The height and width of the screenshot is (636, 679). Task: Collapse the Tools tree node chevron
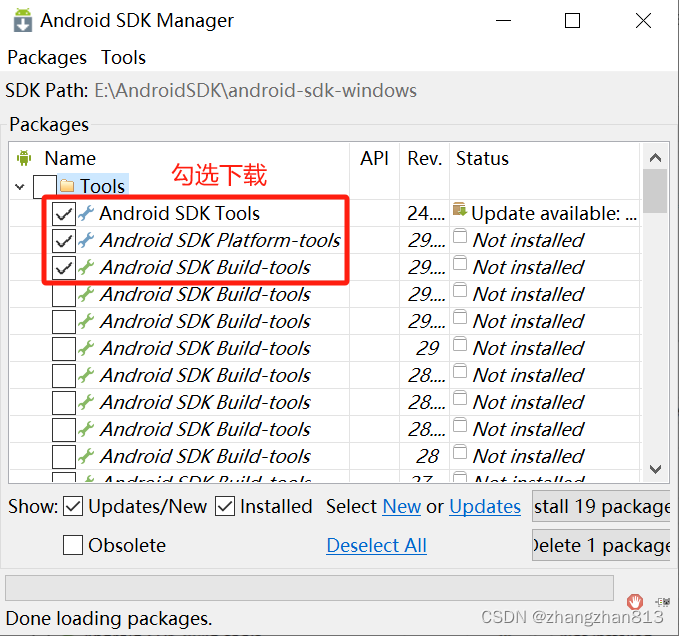(19, 187)
